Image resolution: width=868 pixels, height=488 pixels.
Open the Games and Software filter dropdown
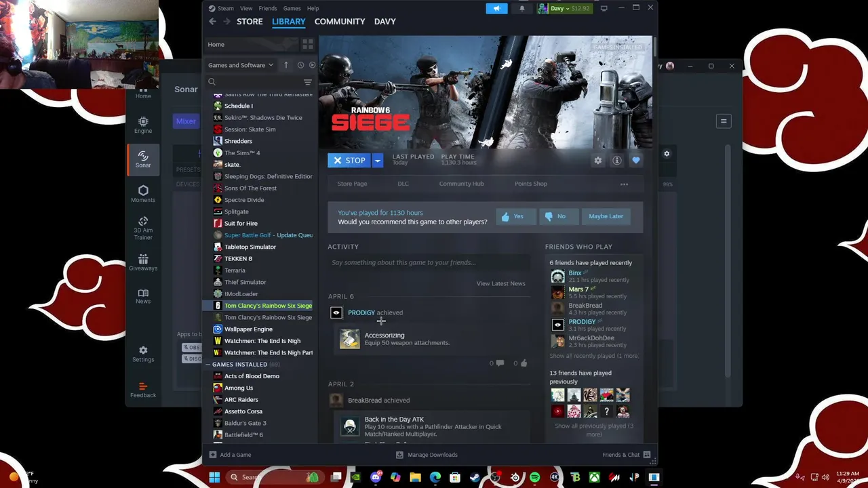pyautogui.click(x=241, y=65)
